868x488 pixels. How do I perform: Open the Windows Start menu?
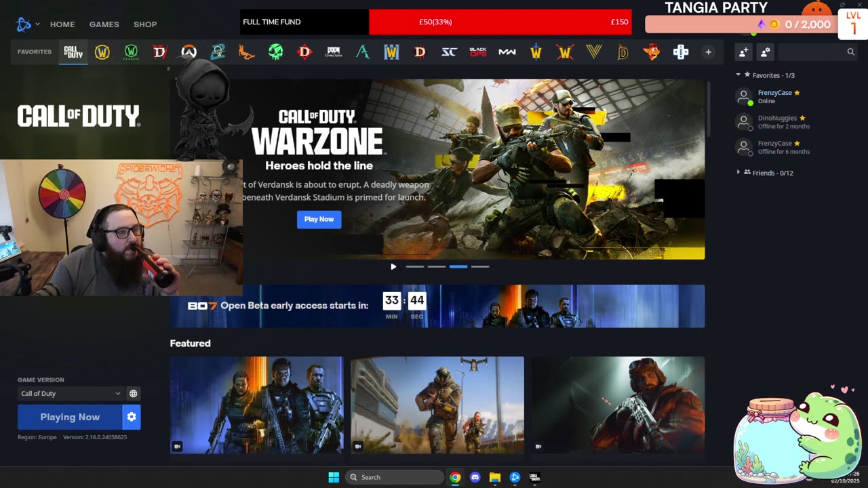pos(334,477)
